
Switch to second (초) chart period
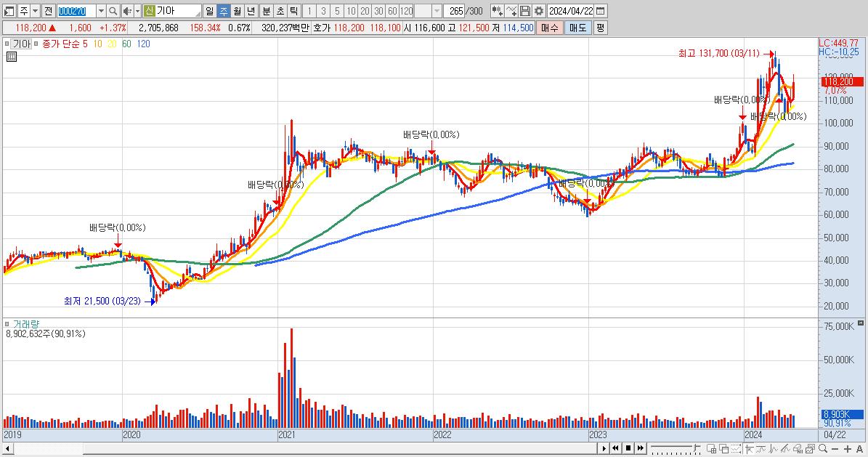tap(280, 11)
